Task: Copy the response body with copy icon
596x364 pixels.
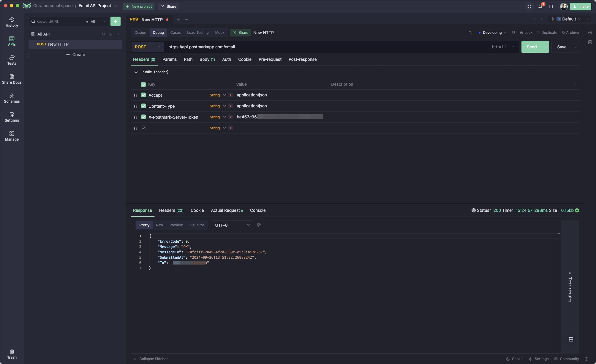Action: pyautogui.click(x=259, y=225)
